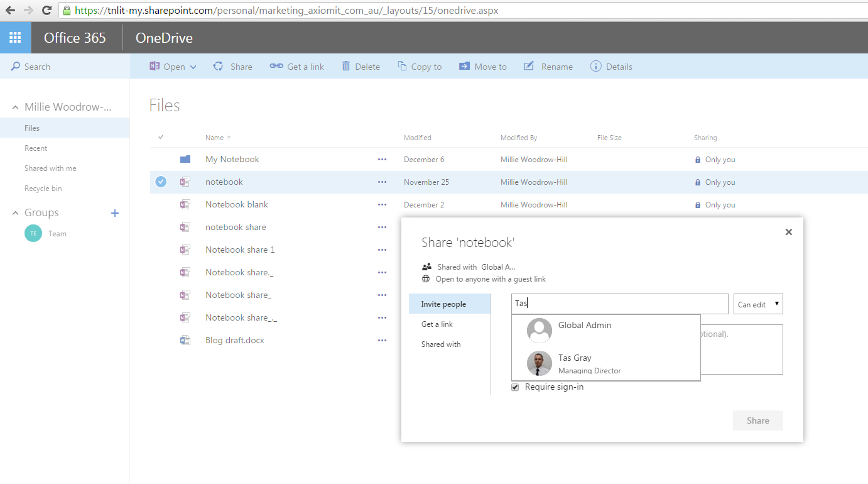Click the Office 365 header link
The width and height of the screenshot is (868, 484).
click(x=75, y=38)
